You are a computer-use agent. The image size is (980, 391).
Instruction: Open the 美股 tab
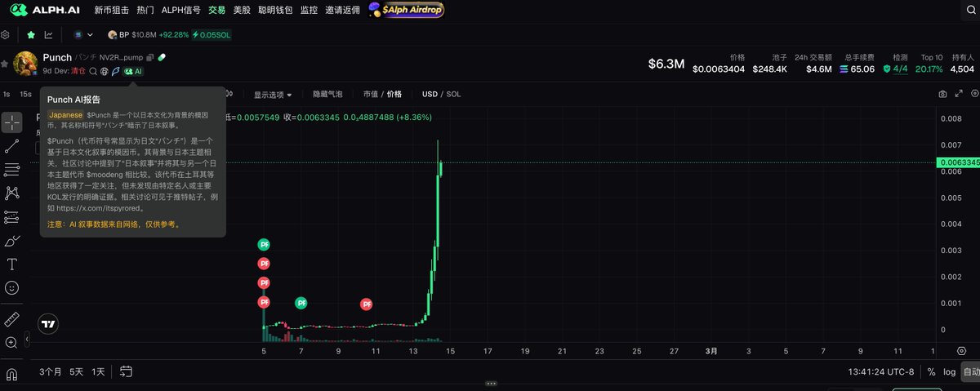click(x=242, y=10)
